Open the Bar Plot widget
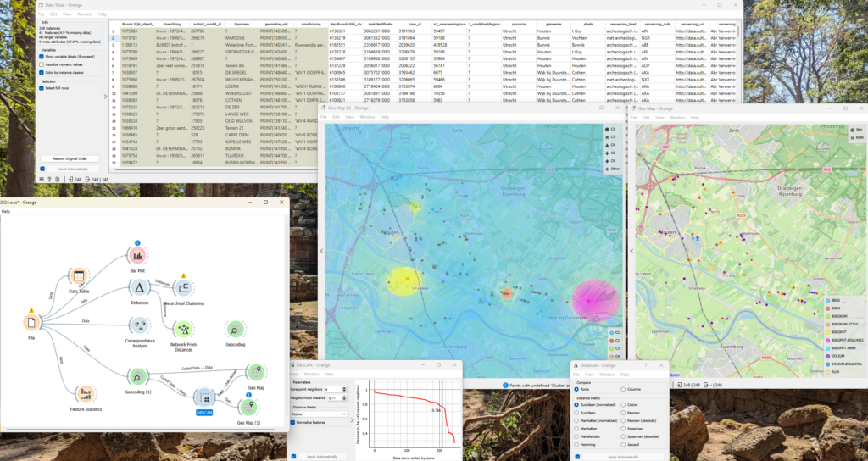The height and width of the screenshot is (461, 868). click(x=139, y=255)
